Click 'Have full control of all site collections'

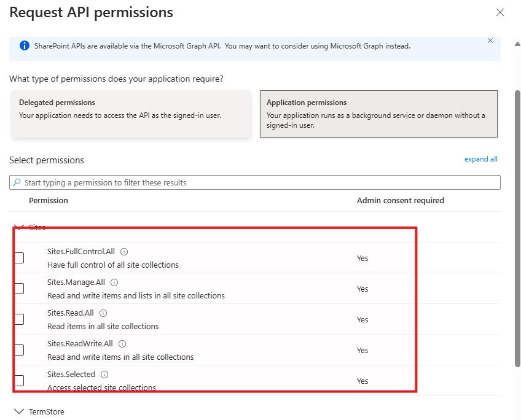(113, 265)
